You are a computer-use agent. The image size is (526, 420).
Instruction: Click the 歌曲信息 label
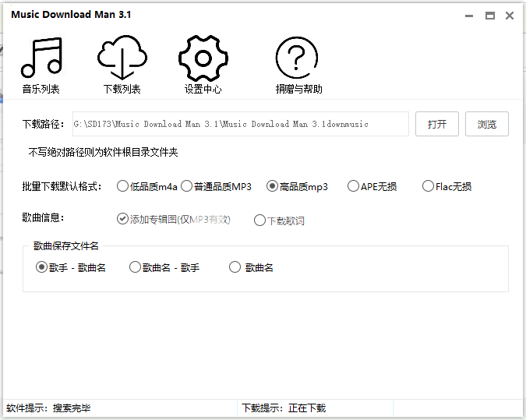pos(43,217)
